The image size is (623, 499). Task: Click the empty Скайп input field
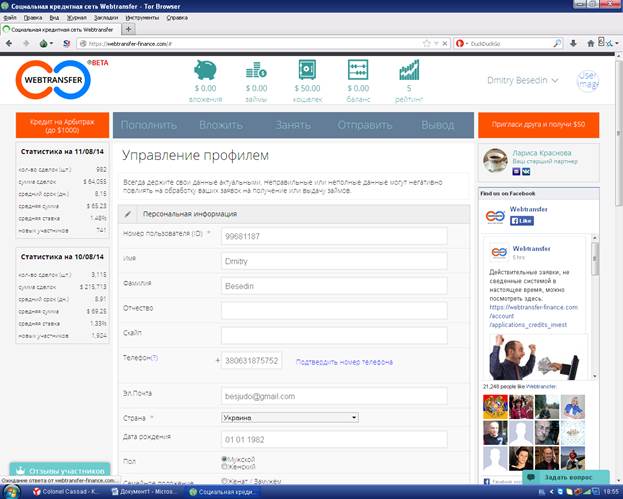coord(334,336)
